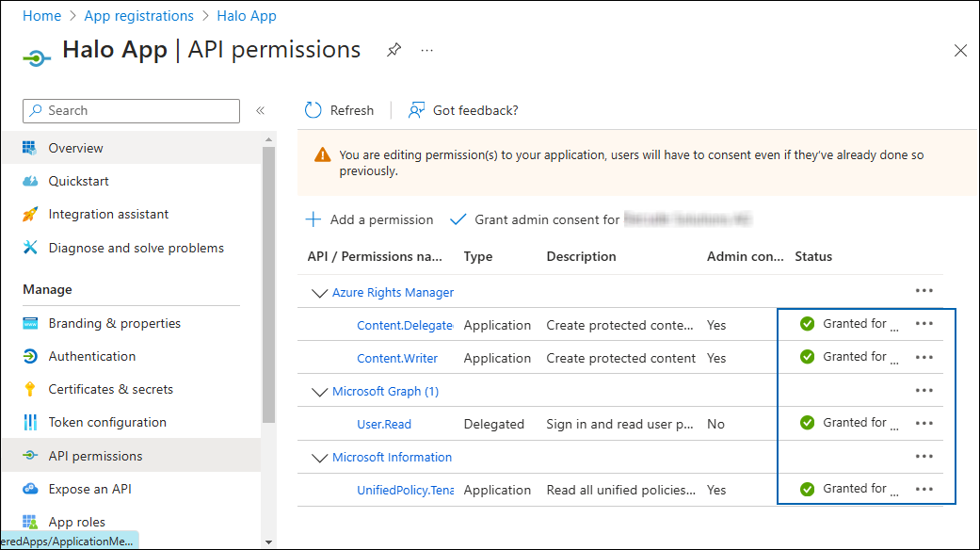This screenshot has width=980, height=550.
Task: Open App roles section
Action: click(81, 522)
